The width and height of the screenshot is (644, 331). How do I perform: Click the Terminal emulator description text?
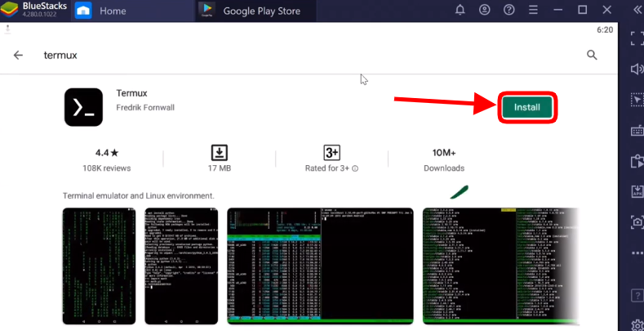[x=139, y=195]
